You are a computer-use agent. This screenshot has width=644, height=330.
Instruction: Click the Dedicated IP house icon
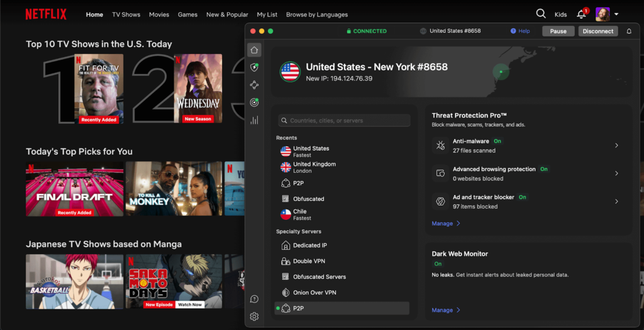pyautogui.click(x=286, y=245)
